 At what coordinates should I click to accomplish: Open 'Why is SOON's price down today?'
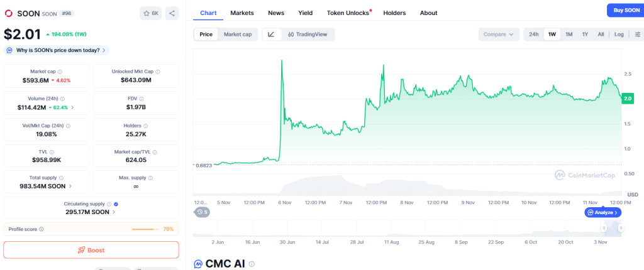click(x=57, y=50)
